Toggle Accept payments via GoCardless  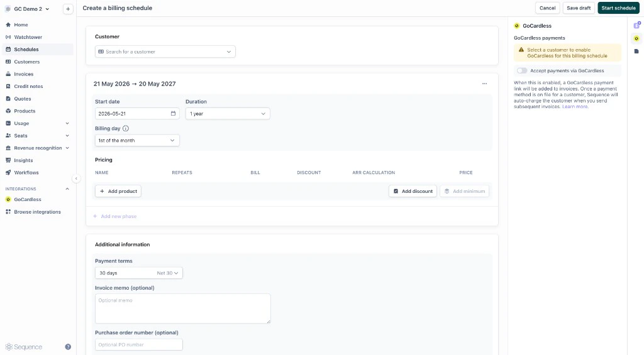521,70
